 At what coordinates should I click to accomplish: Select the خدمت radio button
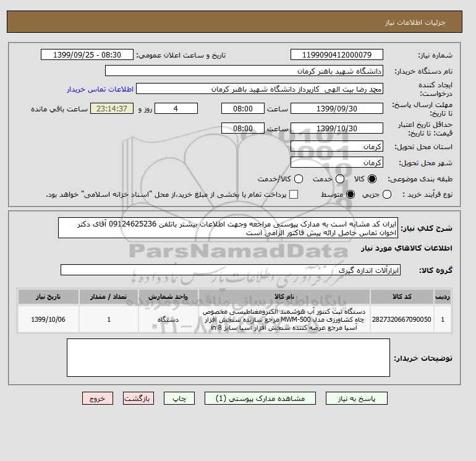tap(340, 179)
